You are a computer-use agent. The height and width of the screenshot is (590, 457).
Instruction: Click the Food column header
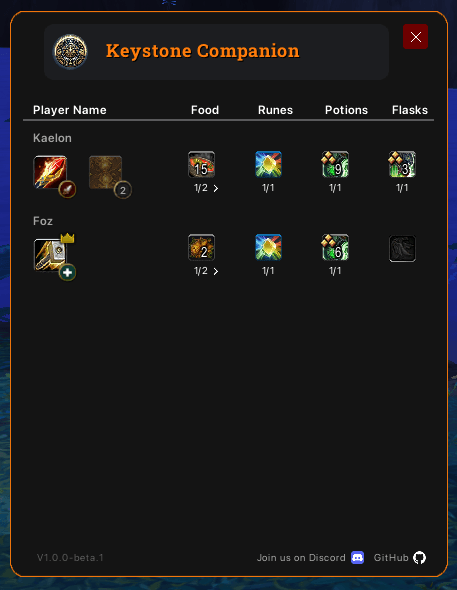point(205,110)
